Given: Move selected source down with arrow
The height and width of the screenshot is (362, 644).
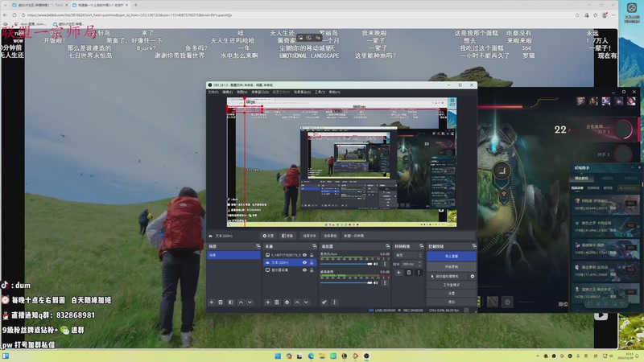Looking at the screenshot, I should pos(306,302).
